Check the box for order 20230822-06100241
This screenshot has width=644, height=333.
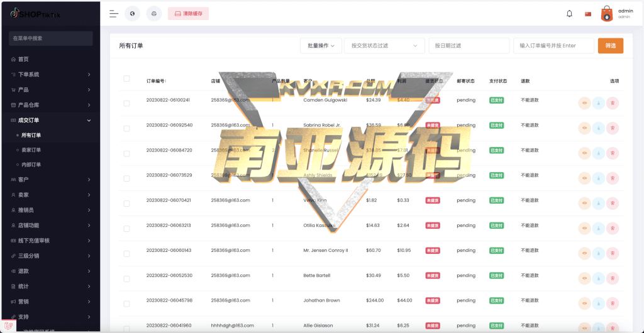[x=126, y=103]
